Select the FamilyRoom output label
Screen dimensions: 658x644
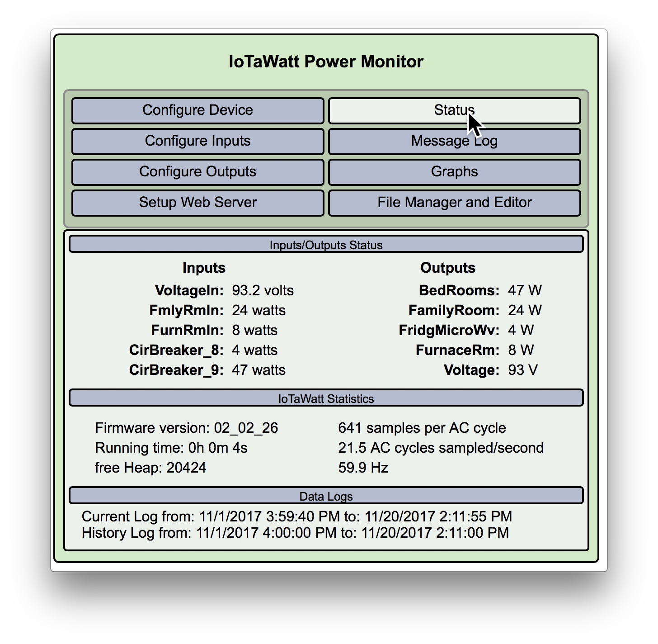coord(454,310)
